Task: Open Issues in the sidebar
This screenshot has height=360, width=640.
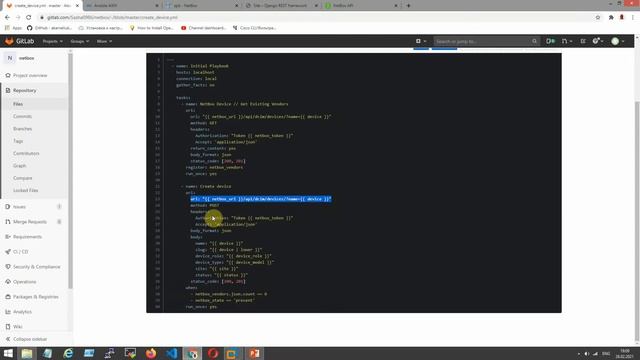Action: coord(19,207)
